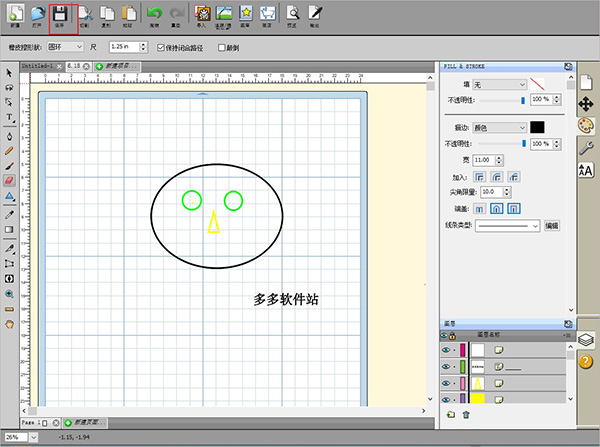Toggle the unchecked checkbox in options bar
600x447 pixels.
point(221,47)
